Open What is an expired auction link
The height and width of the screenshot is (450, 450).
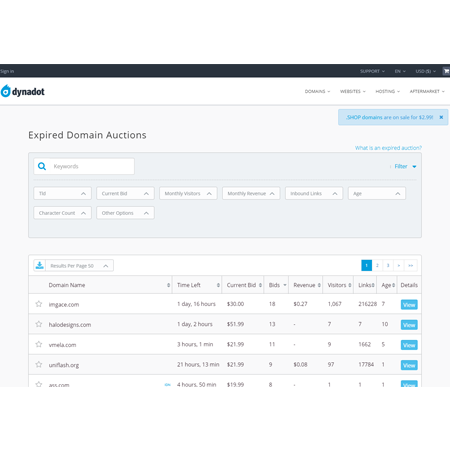[388, 148]
